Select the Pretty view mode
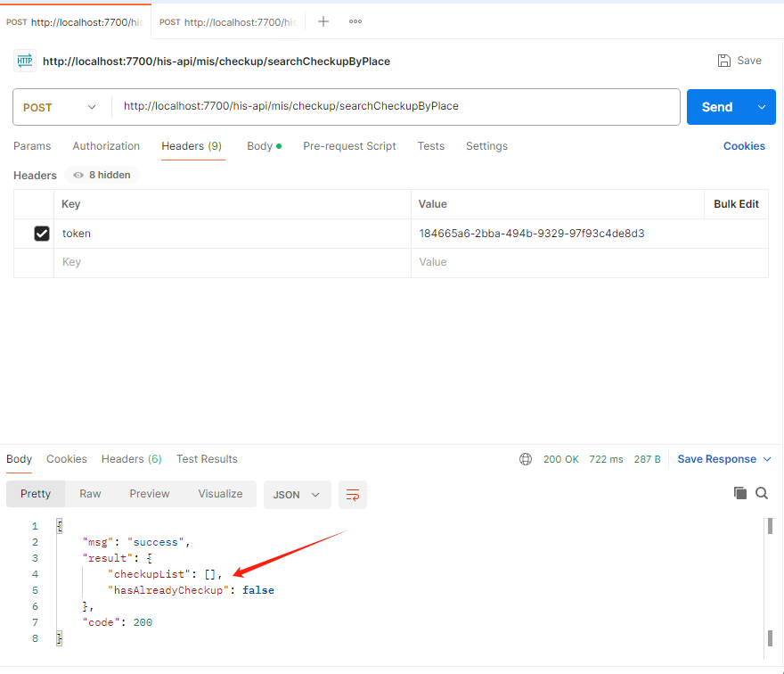This screenshot has height=674, width=784. [36, 494]
